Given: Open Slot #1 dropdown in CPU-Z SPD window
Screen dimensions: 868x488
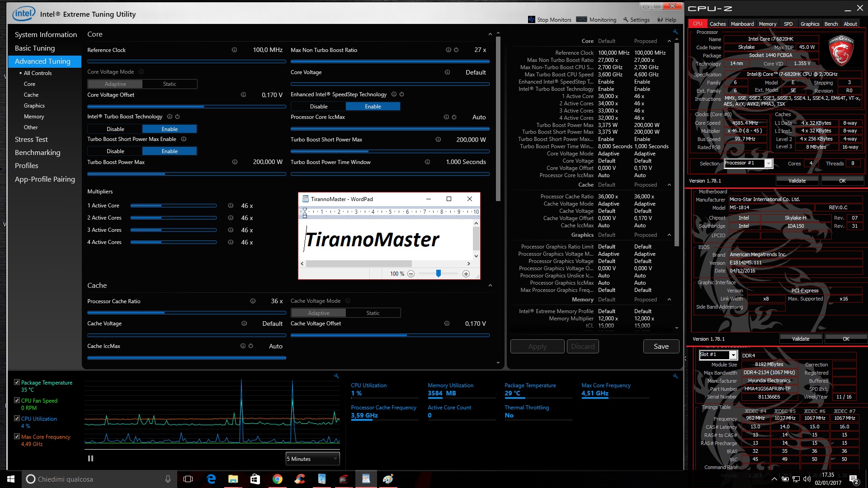Looking at the screenshot, I should click(x=718, y=355).
